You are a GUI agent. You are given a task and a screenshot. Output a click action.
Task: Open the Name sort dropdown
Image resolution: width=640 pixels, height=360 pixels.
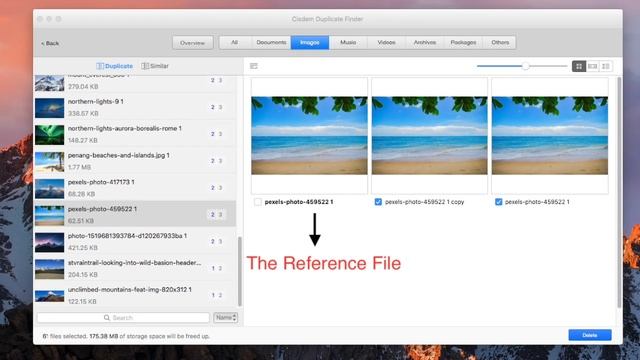tap(226, 318)
